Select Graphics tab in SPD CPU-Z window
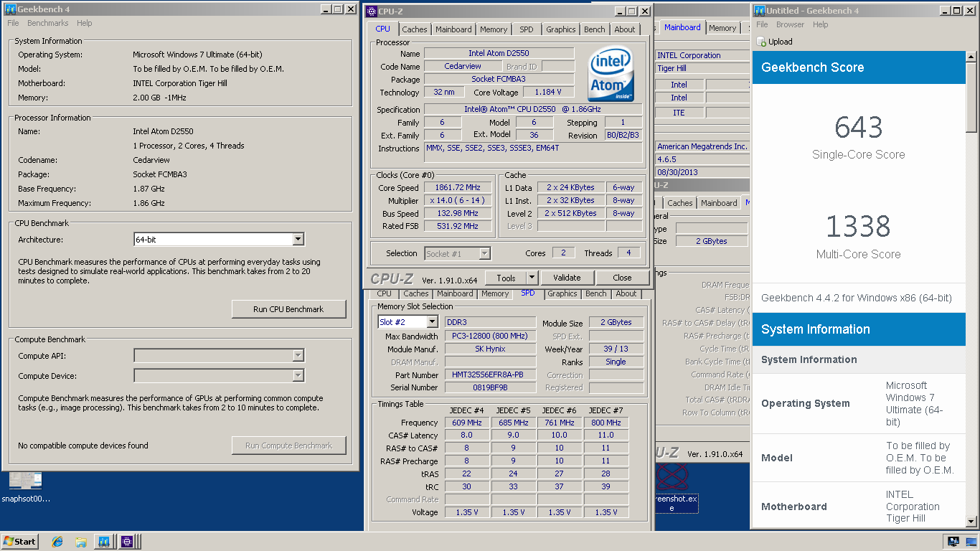The height and width of the screenshot is (551, 980). (562, 293)
